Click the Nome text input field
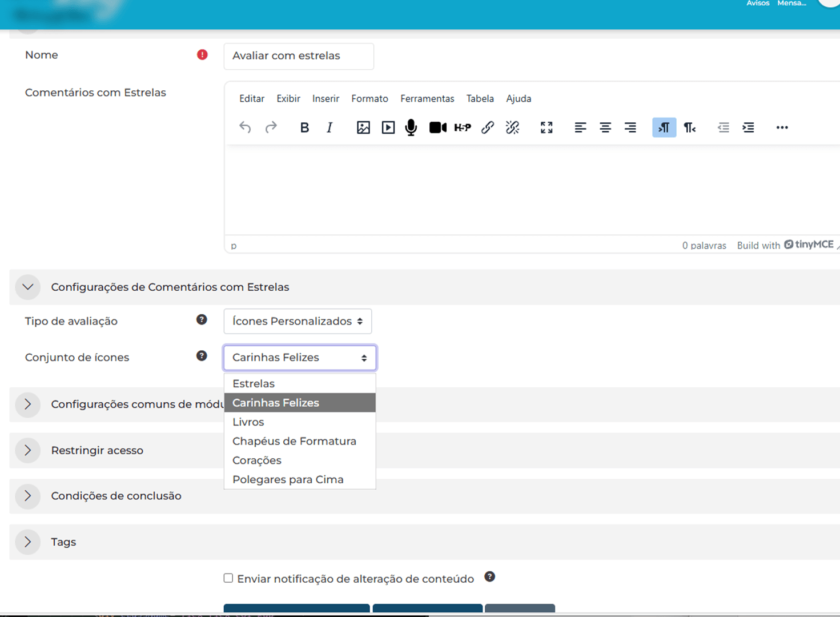The width and height of the screenshot is (840, 617). [x=299, y=56]
